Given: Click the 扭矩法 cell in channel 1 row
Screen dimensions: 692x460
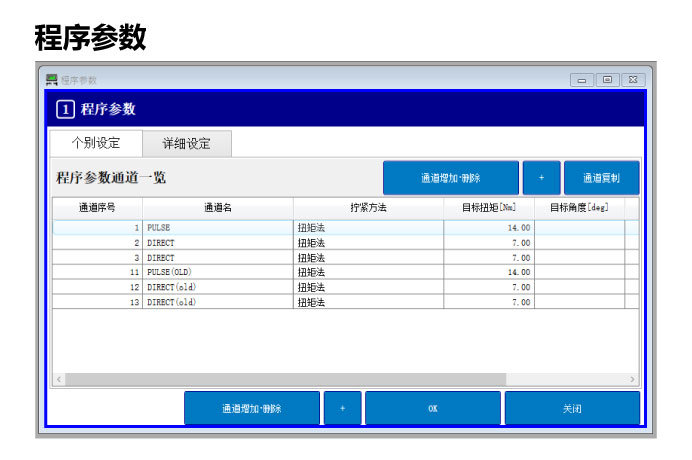Looking at the screenshot, I should tap(369, 228).
